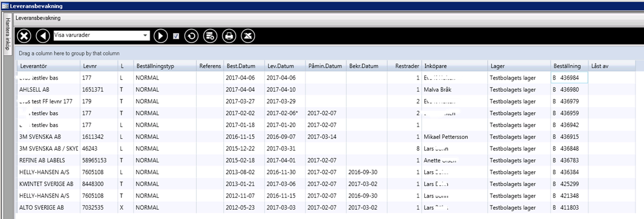Click the previous arrow icon
Viewport: 644px width, 219px height.
click(42, 36)
